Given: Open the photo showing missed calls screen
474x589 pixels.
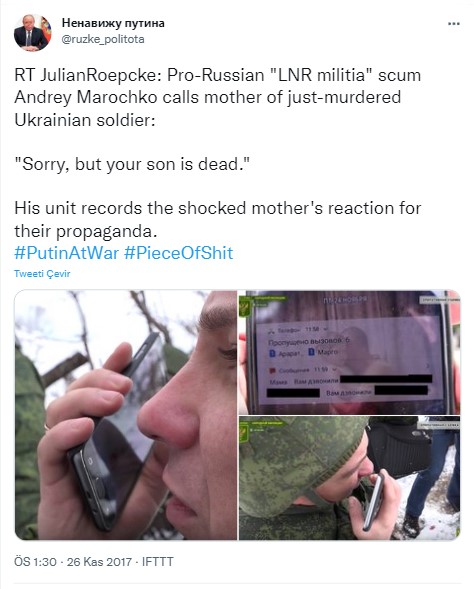Looking at the screenshot, I should pos(349,352).
